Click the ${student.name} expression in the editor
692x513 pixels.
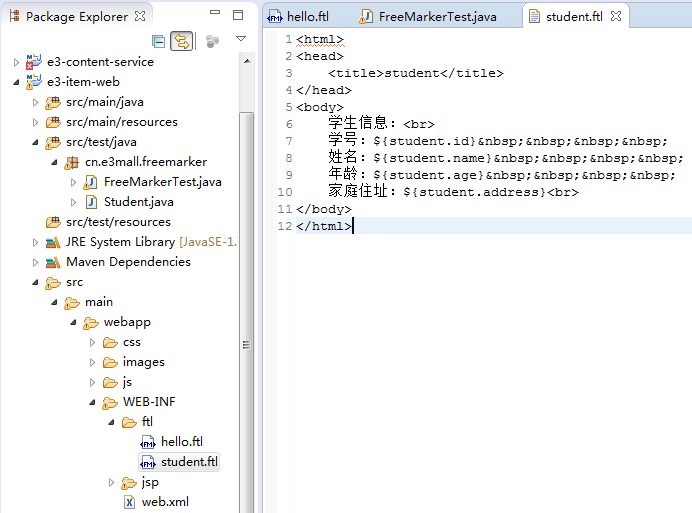[432, 158]
